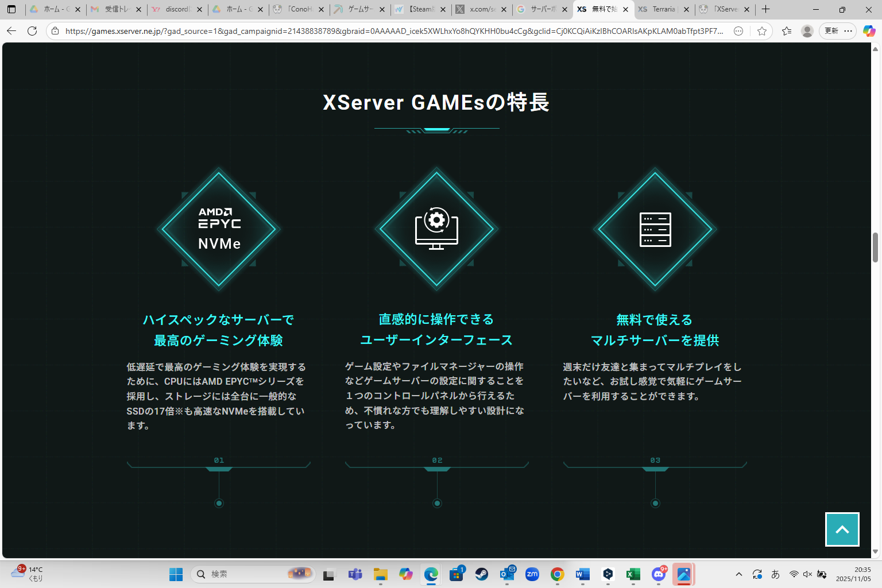Open the tab actions menu at top left

(x=11, y=9)
